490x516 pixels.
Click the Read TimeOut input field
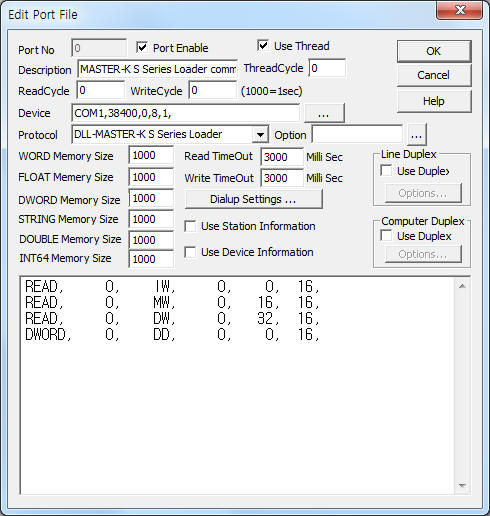point(282,157)
